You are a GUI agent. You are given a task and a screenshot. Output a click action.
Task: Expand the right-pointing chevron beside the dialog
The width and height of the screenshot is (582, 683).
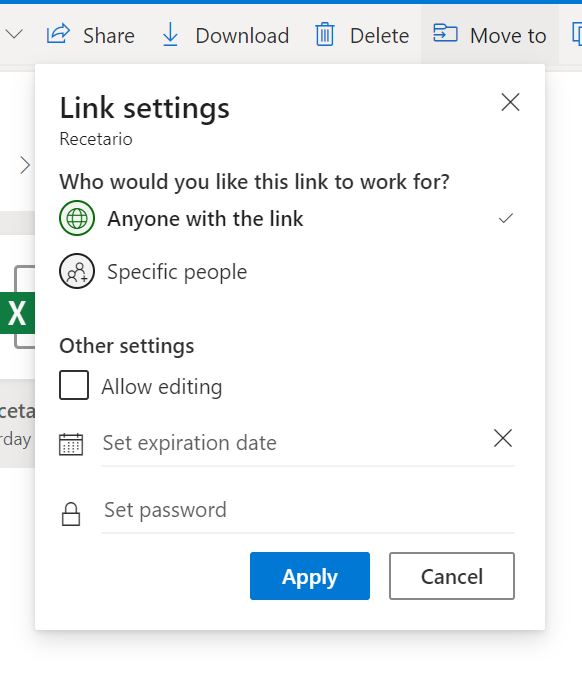tap(25, 165)
